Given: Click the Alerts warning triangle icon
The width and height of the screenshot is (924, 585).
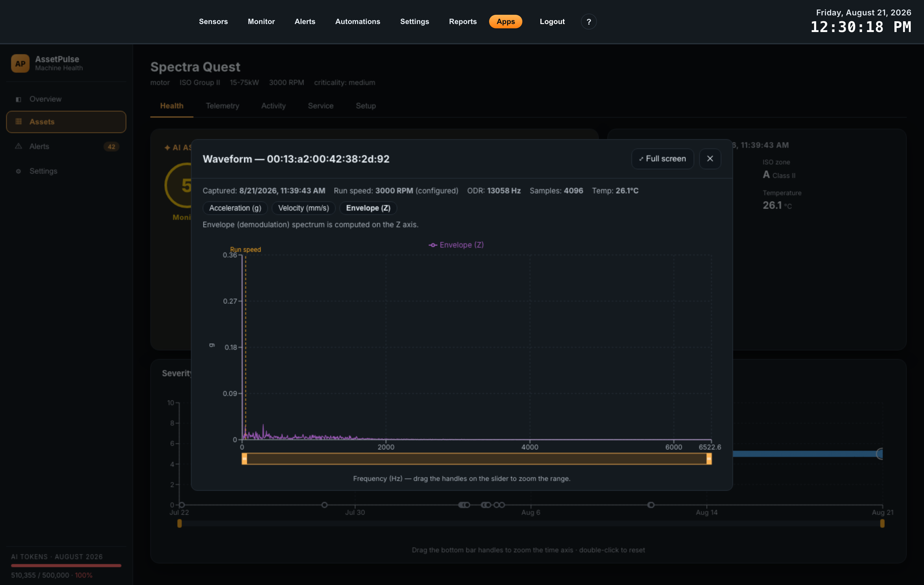Looking at the screenshot, I should coord(18,146).
